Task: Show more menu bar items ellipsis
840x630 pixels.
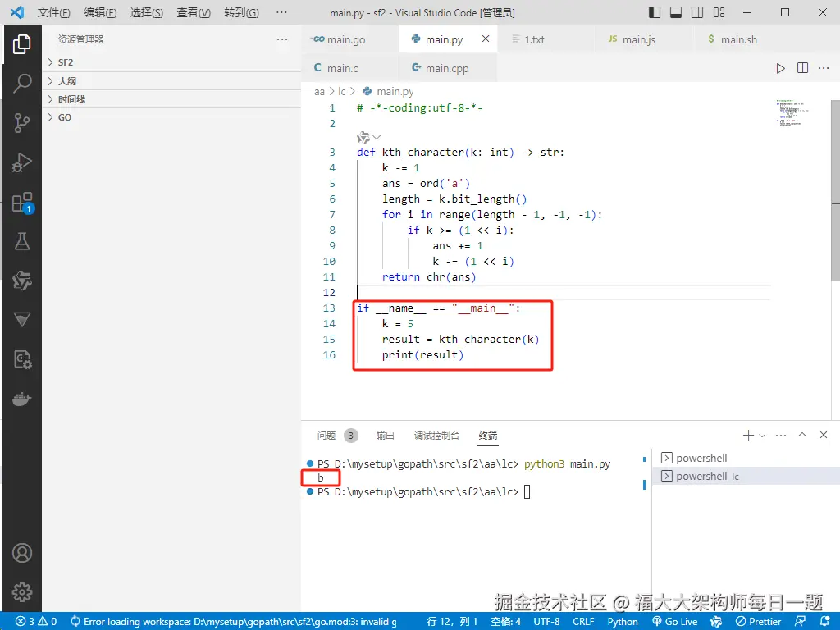Action: [282, 12]
